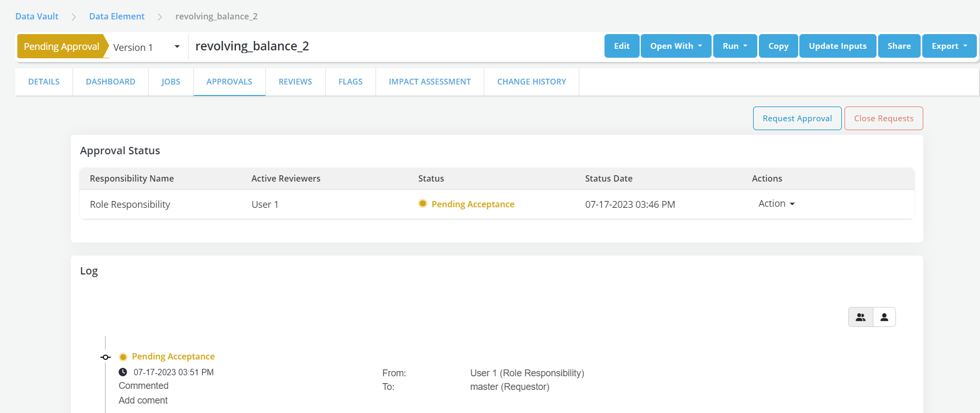Expand the Open With menu

tap(675, 46)
